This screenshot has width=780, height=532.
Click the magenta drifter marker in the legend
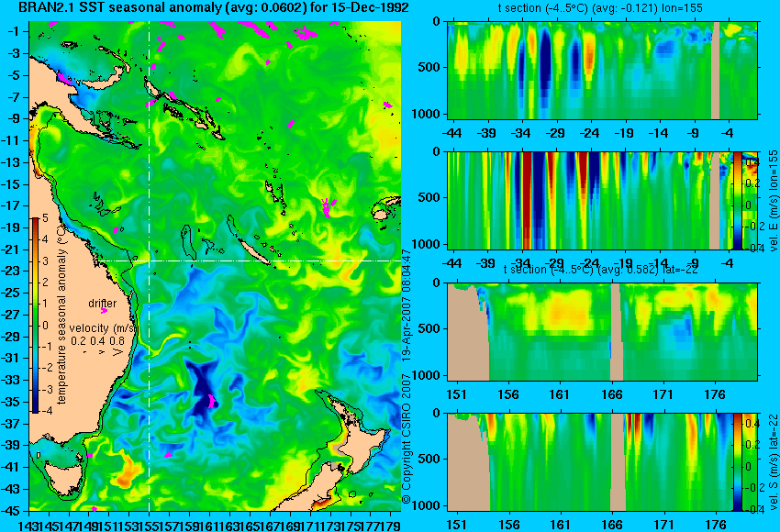click(x=104, y=311)
